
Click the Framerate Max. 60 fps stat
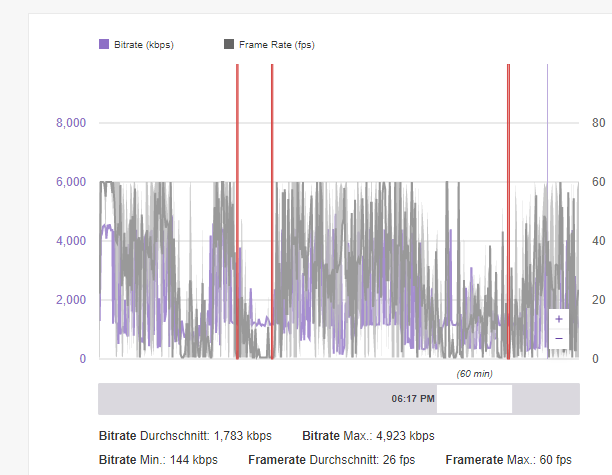508,460
